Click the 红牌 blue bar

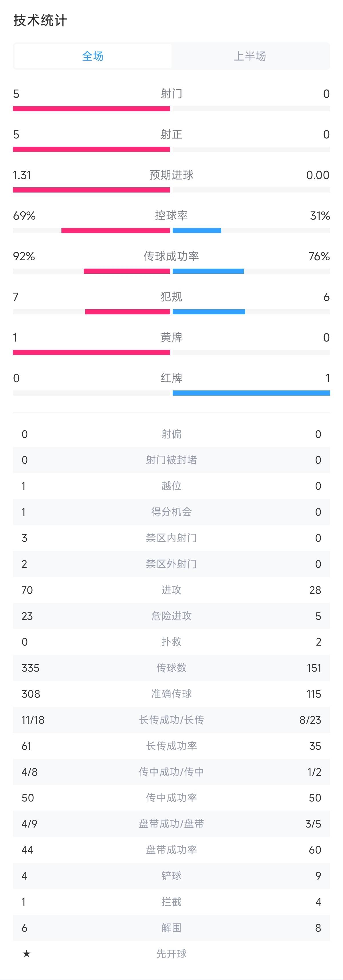251,393
